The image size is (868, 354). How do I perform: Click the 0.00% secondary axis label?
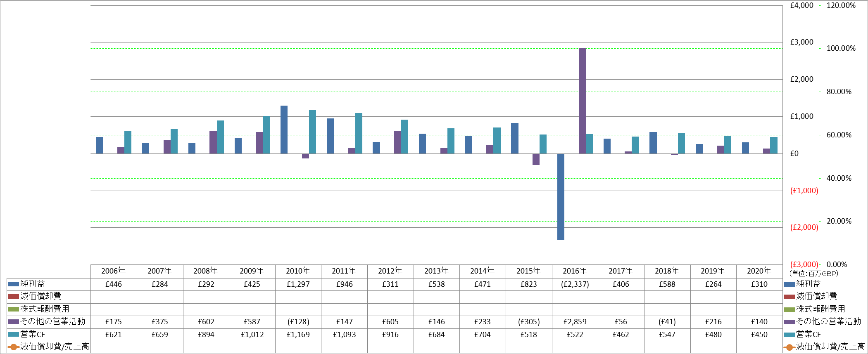click(x=837, y=264)
